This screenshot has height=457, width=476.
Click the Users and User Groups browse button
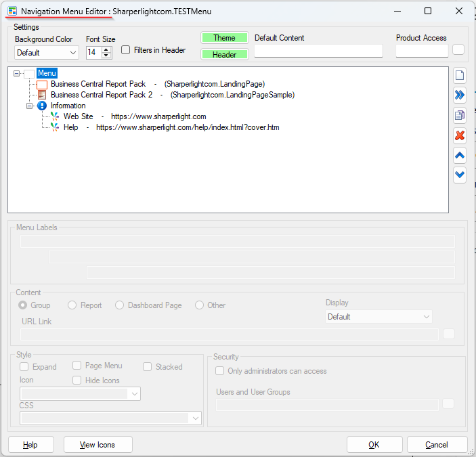[x=448, y=404]
